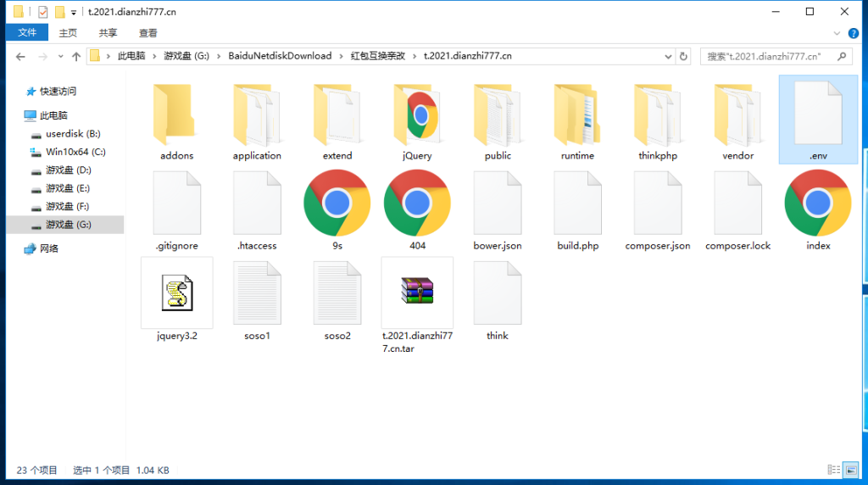Click the properties checkmark quick access icon
This screenshot has height=485, width=868.
coord(42,12)
